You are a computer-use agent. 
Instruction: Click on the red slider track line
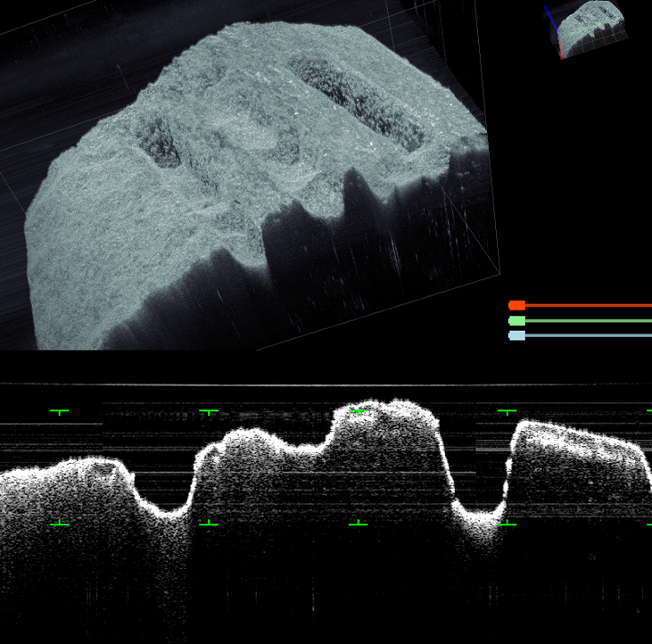589,305
